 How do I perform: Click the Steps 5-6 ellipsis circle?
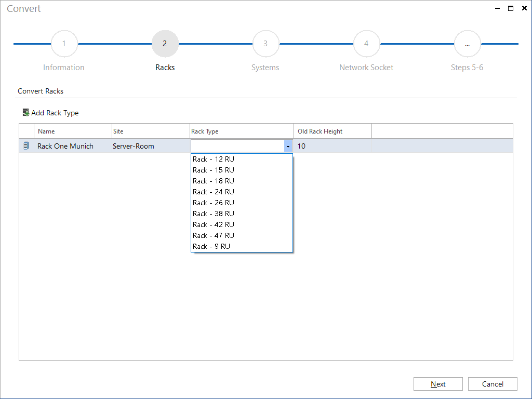[x=467, y=44]
